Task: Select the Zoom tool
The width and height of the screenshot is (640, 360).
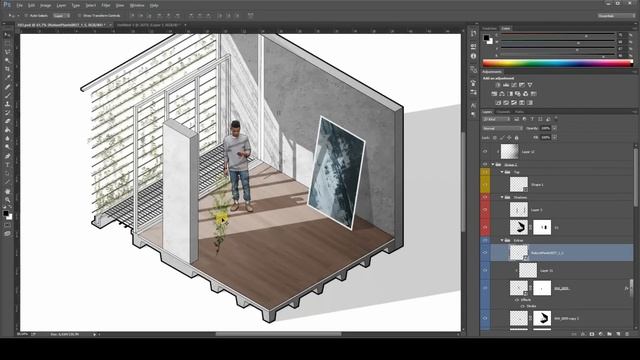Action: tap(7, 200)
